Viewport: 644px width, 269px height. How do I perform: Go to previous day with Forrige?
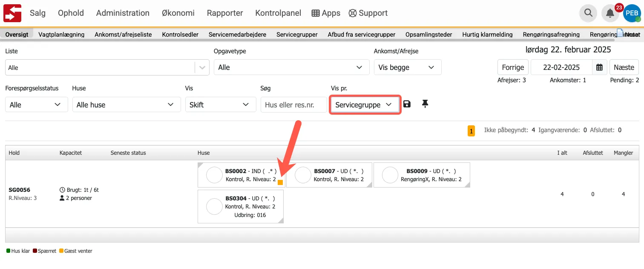point(513,67)
